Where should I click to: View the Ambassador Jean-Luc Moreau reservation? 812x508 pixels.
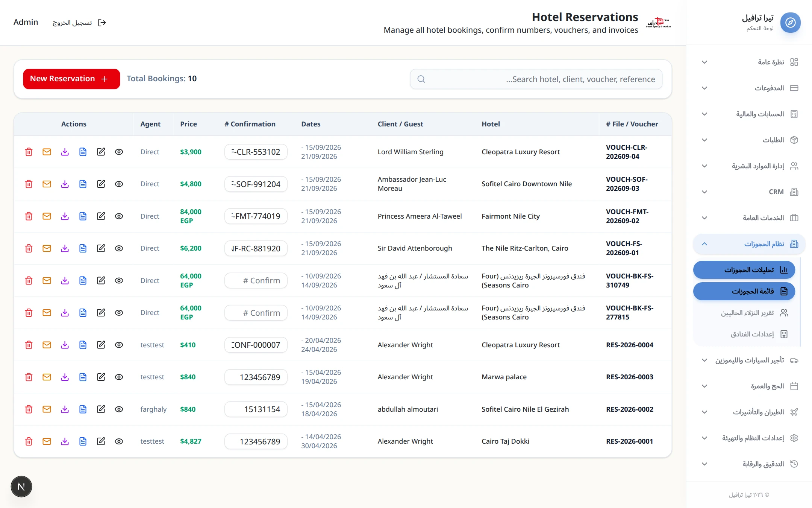(x=119, y=184)
